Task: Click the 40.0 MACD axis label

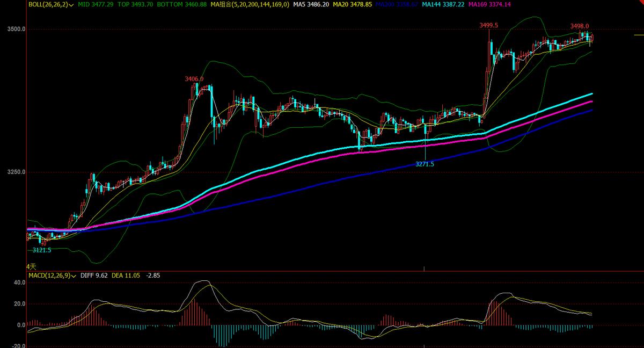Action: click(20, 282)
